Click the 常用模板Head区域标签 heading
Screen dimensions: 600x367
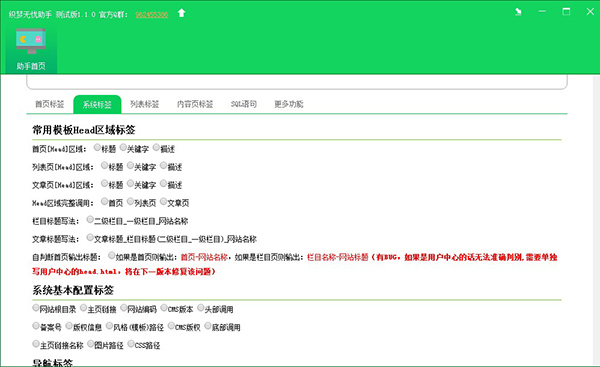click(84, 130)
